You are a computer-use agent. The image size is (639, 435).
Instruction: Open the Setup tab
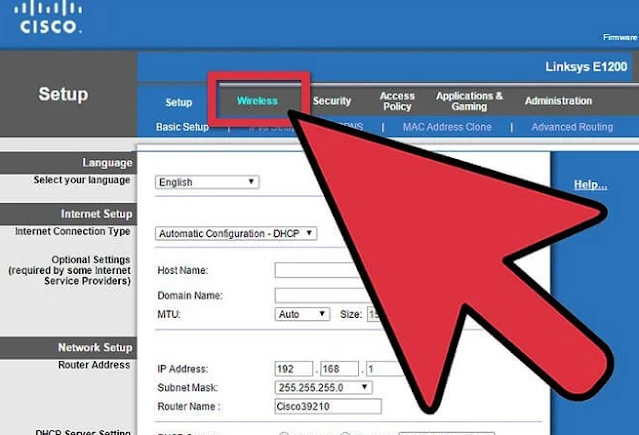pyautogui.click(x=178, y=102)
